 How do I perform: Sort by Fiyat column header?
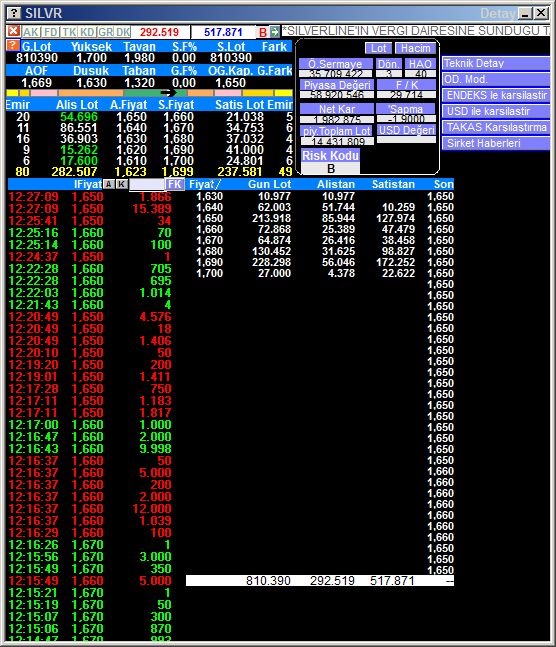click(202, 184)
